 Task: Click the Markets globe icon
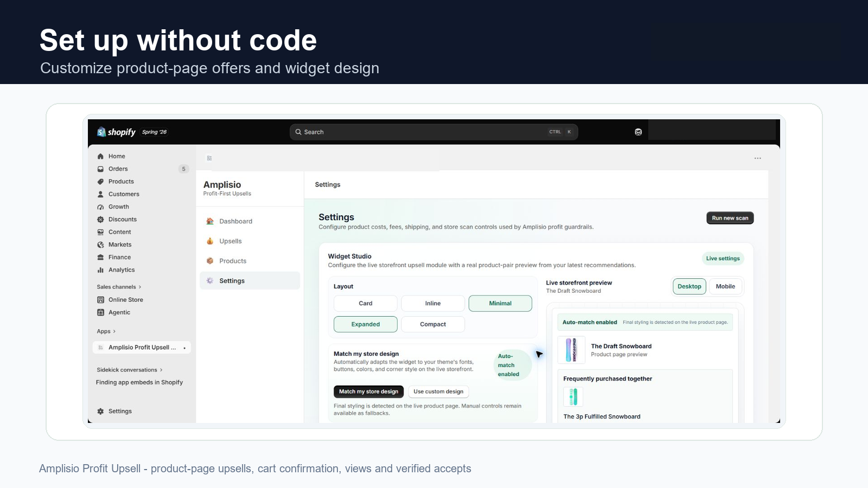tap(100, 245)
